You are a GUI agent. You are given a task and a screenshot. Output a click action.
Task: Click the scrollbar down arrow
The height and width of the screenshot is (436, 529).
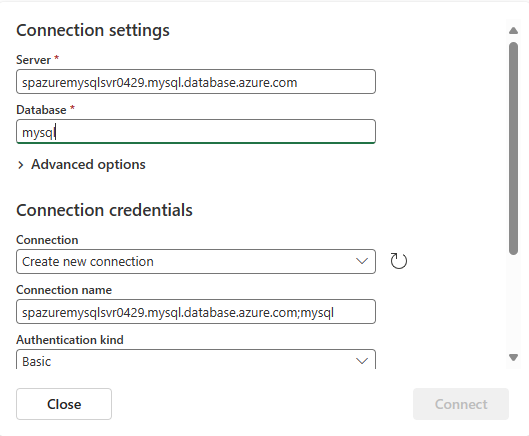click(513, 357)
